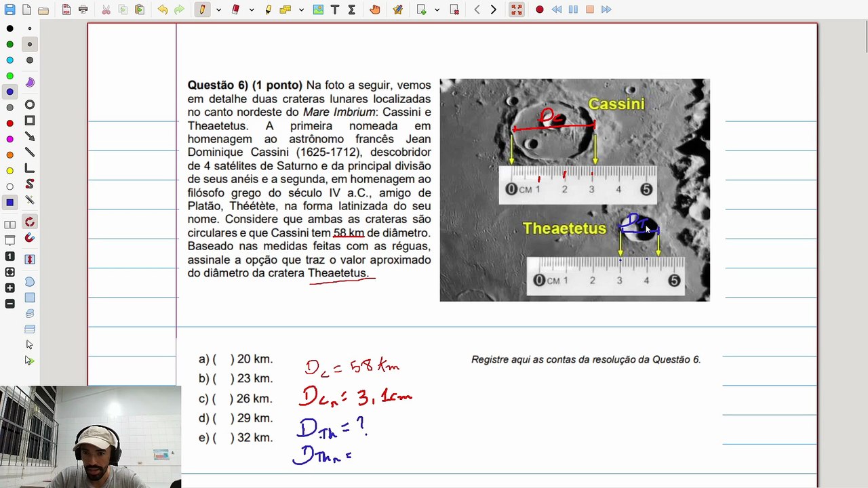This screenshot has height=488, width=868.
Task: Pick the black color swatch
Action: coord(9,28)
